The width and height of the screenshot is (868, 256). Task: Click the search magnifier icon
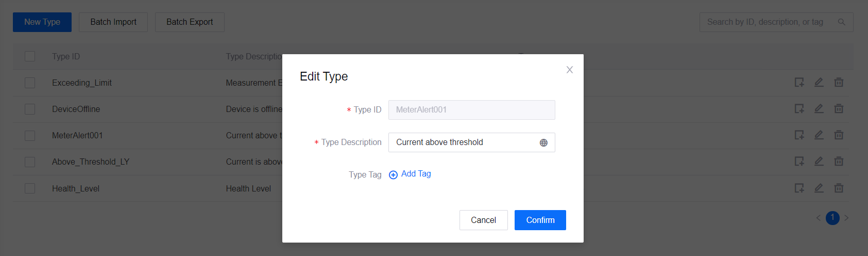tap(842, 22)
